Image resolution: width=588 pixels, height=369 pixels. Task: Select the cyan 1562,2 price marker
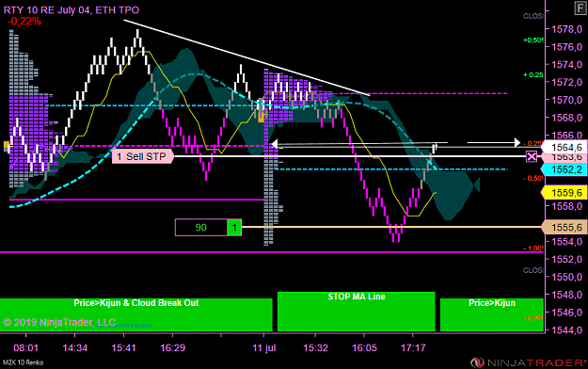[x=565, y=169]
